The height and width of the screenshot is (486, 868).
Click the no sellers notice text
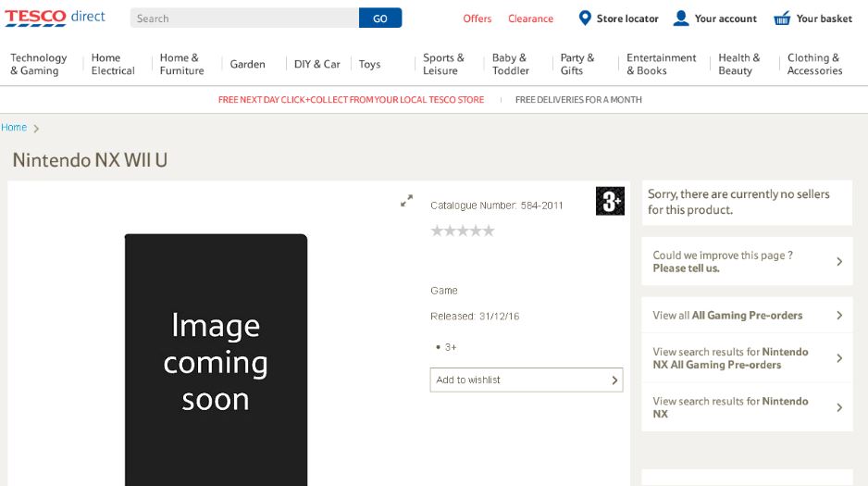click(738, 202)
